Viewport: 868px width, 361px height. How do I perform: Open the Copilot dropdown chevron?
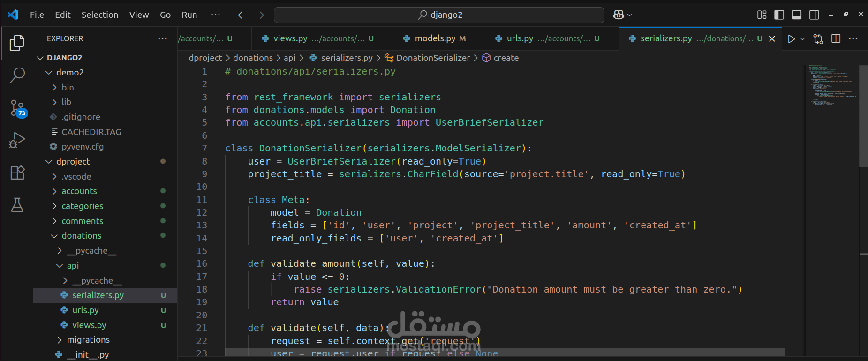[630, 15]
